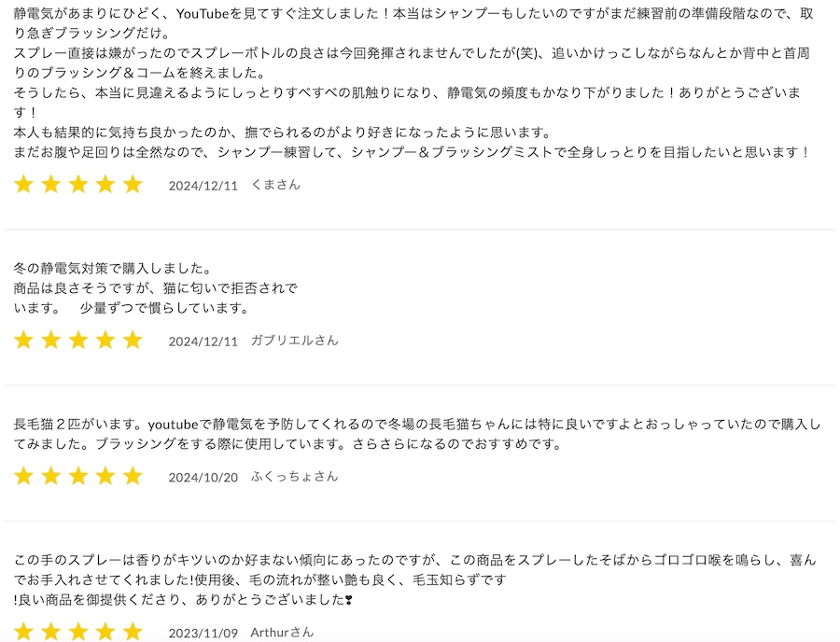Click the fifth star of ふくっちょさん's review
This screenshot has width=840, height=642.
point(133,477)
